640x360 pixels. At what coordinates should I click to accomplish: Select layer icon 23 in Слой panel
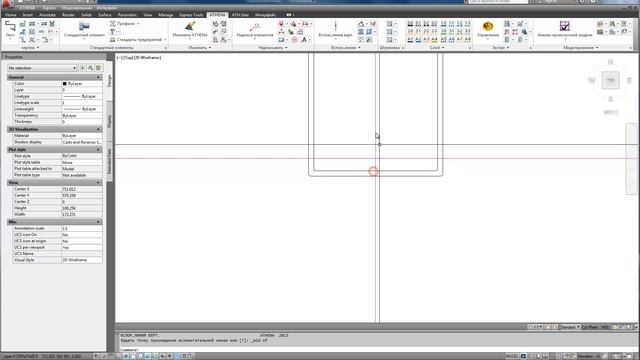(x=434, y=31)
